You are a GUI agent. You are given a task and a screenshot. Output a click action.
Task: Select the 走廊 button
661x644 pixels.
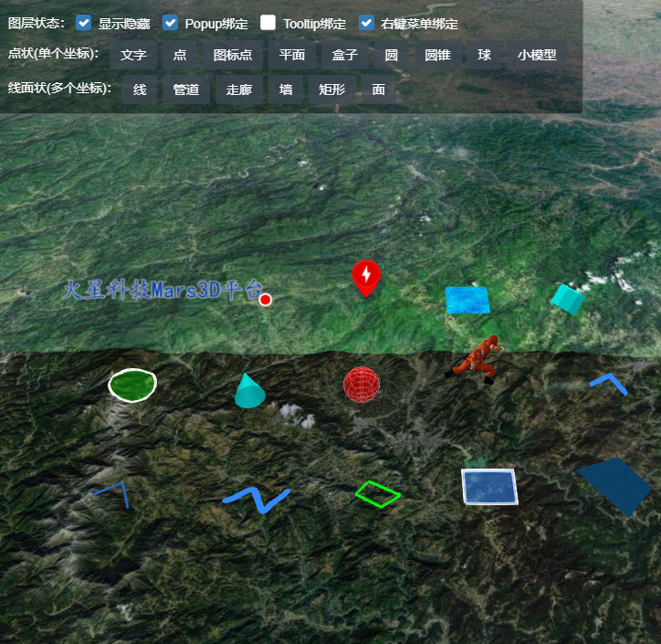[239, 90]
